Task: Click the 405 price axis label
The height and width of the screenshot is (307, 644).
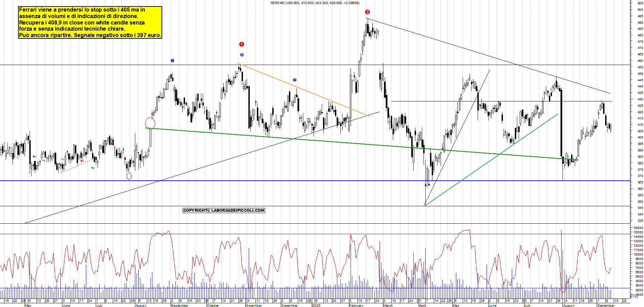Action: click(x=640, y=131)
